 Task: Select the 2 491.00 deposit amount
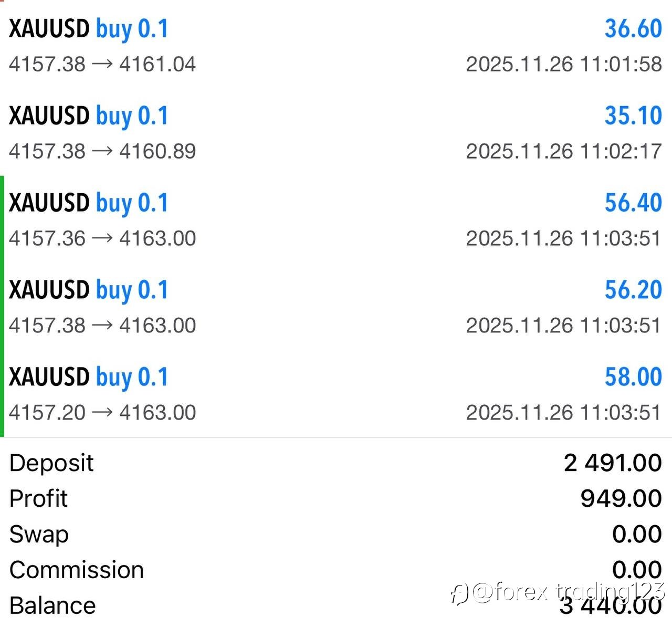pyautogui.click(x=613, y=463)
